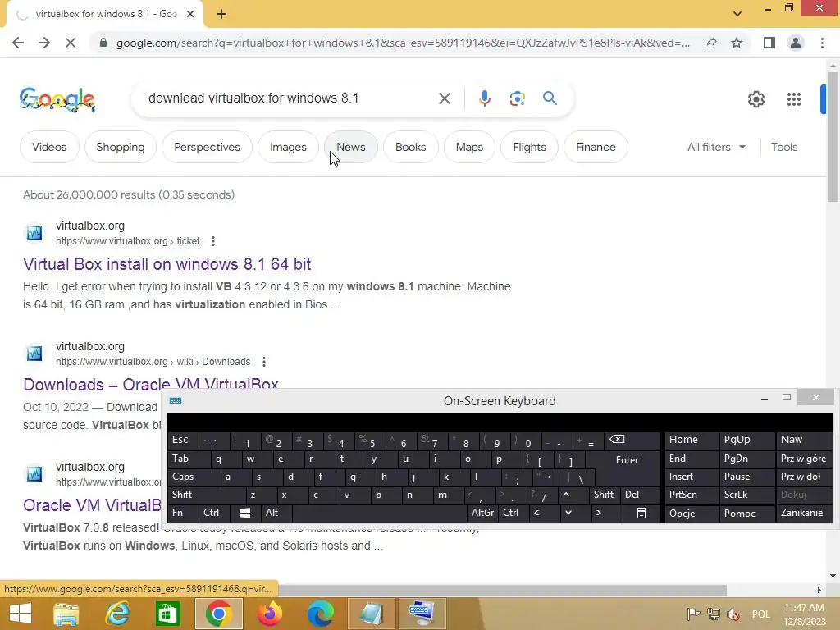
Task: Search by image with the lens icon
Action: [517, 98]
